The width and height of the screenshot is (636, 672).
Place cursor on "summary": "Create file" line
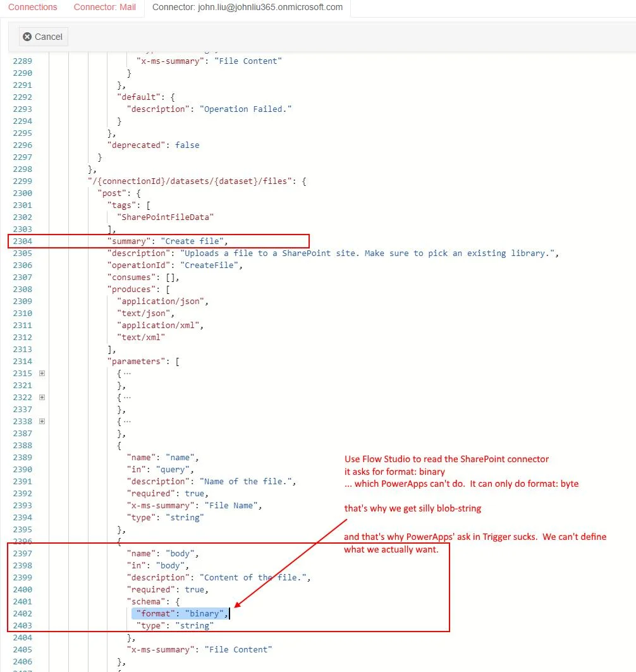[x=167, y=241]
